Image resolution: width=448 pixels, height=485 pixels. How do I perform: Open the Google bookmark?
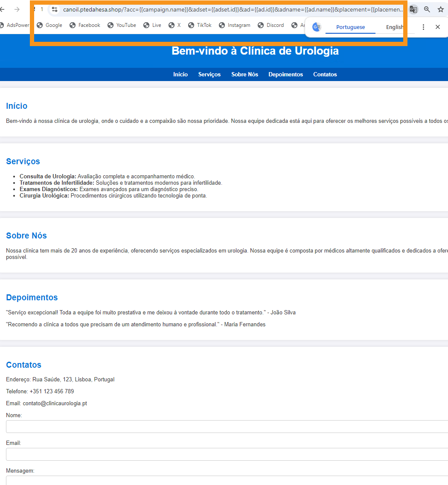click(x=49, y=25)
